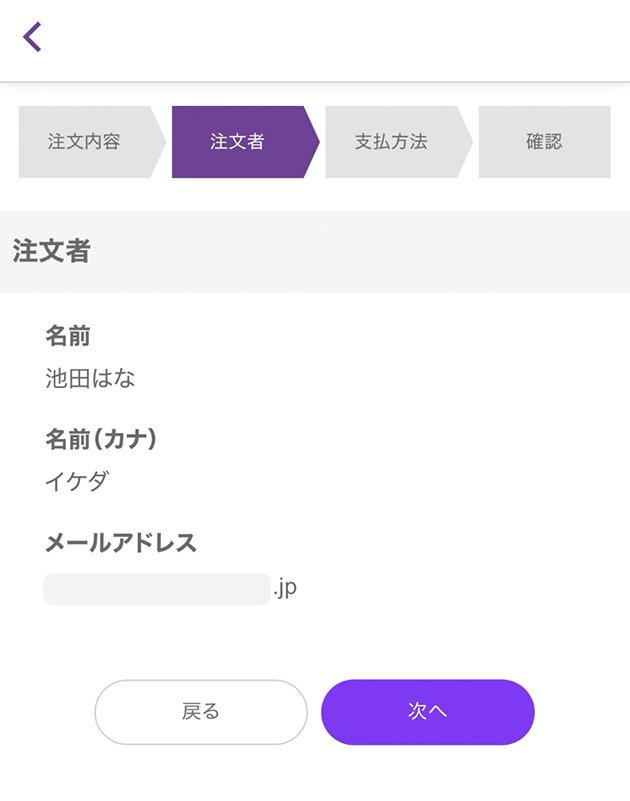Click the arrow tip of the 注文者 step
The image size is (630, 801).
pos(311,142)
